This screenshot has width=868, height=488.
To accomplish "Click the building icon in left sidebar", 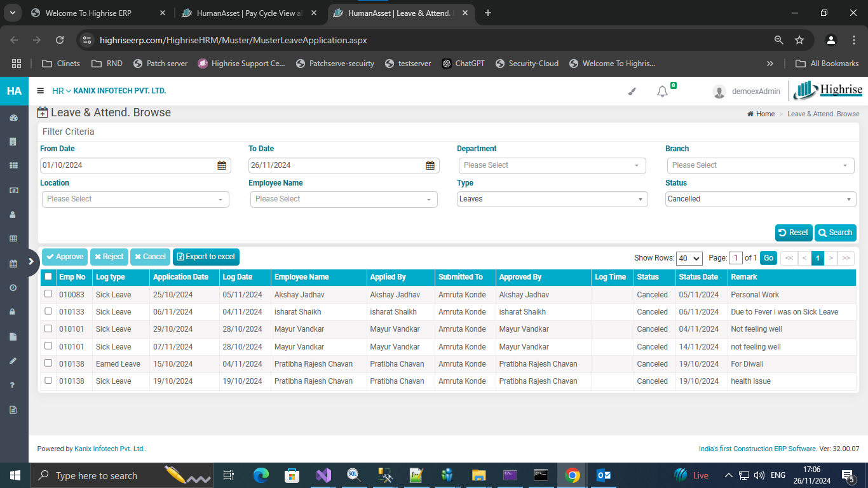I will pyautogui.click(x=13, y=142).
